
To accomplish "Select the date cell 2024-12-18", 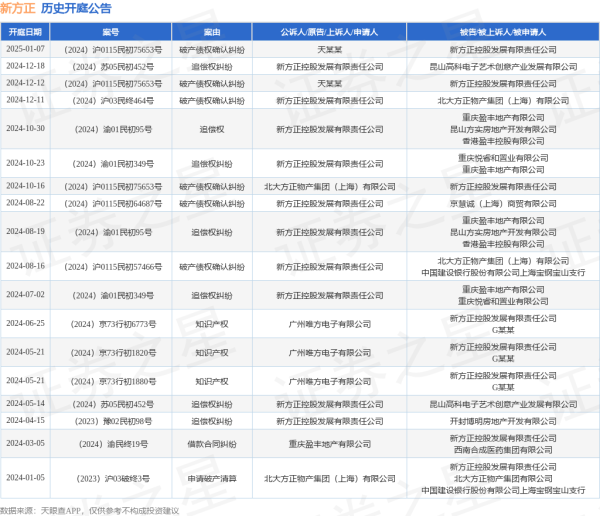I will click(x=25, y=66).
